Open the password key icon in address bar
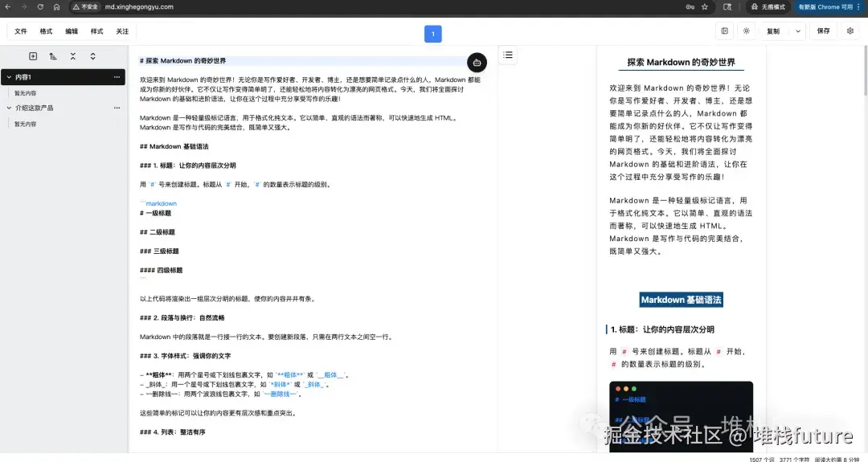Image resolution: width=868 pixels, height=462 pixels. pos(690,6)
